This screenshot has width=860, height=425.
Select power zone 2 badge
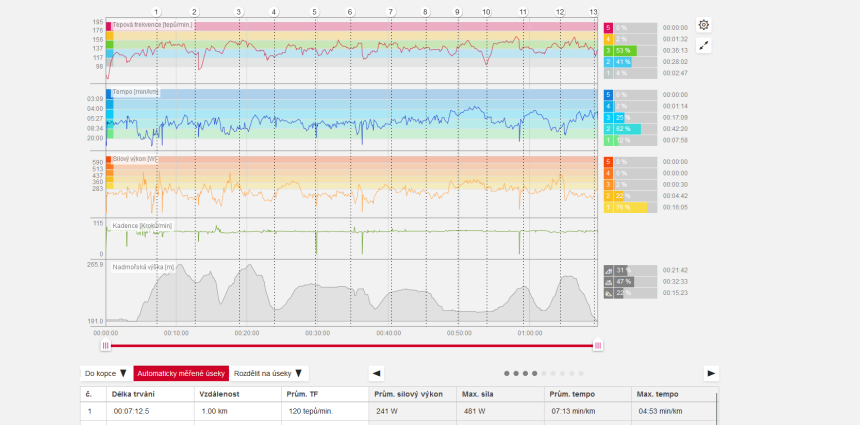point(608,196)
